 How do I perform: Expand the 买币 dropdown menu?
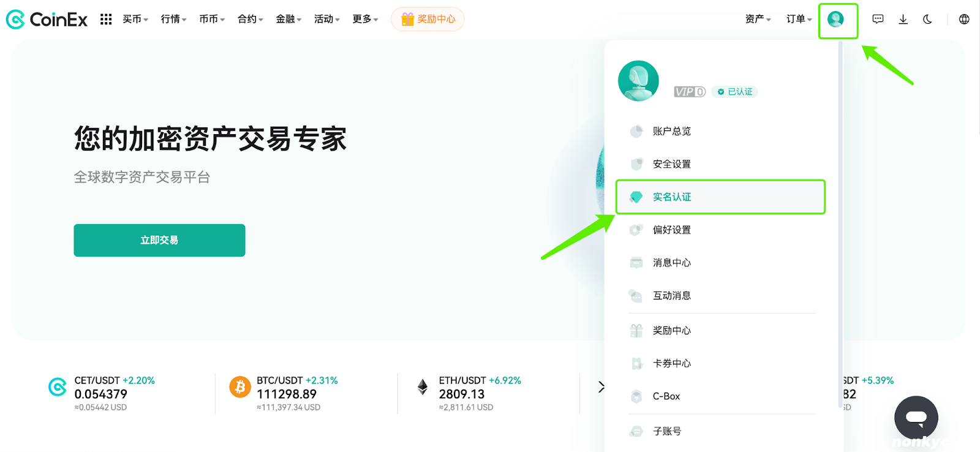pos(135,20)
